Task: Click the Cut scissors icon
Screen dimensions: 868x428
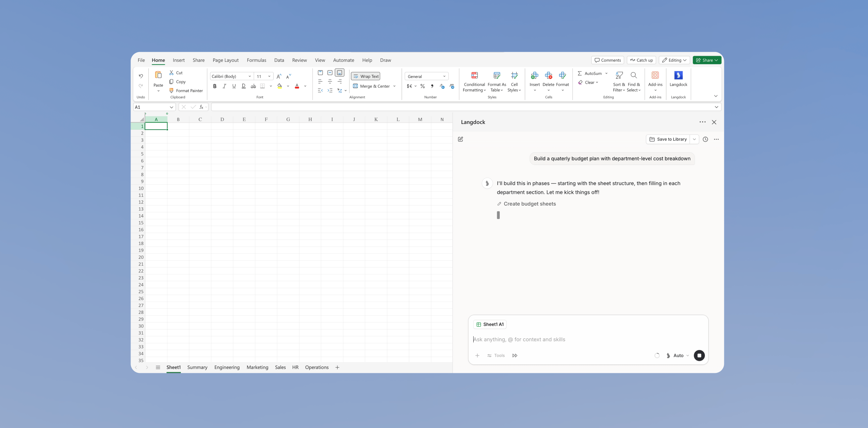Action: pos(172,73)
